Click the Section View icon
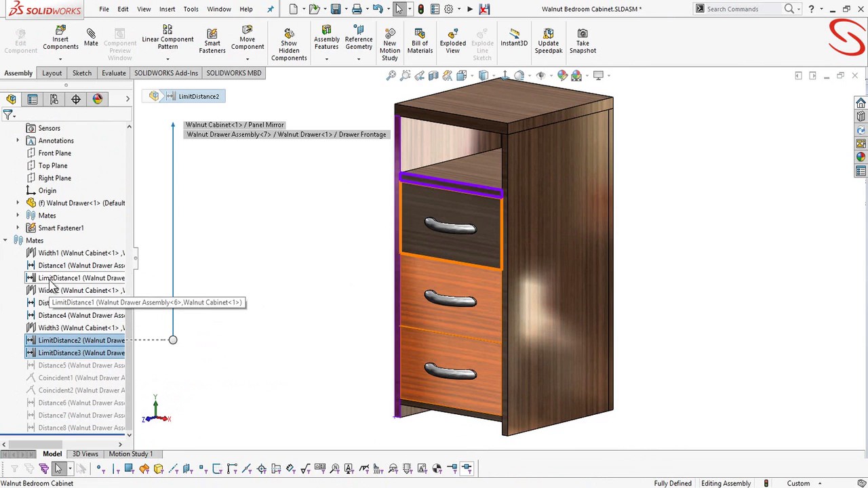Screen dimensions: 868x488 [433, 76]
